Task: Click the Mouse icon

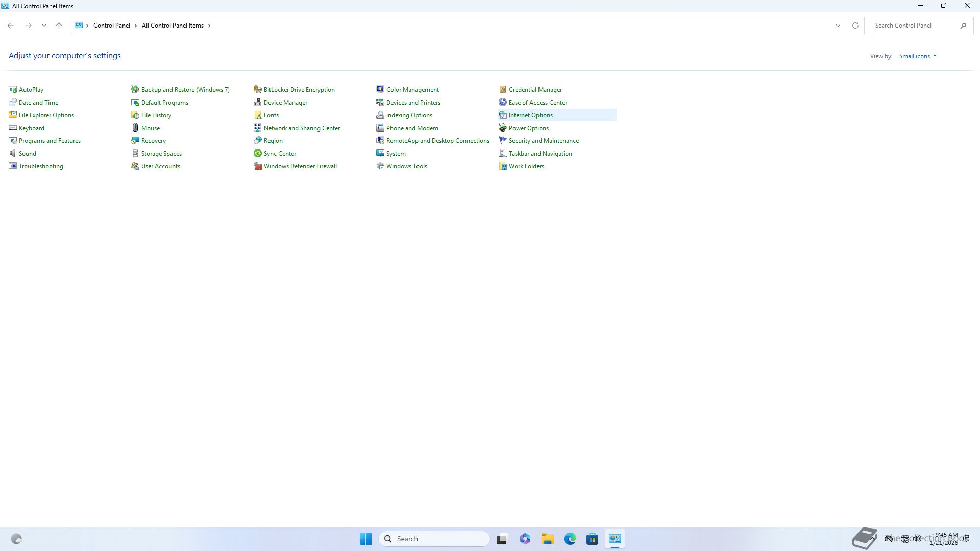Action: tap(135, 128)
